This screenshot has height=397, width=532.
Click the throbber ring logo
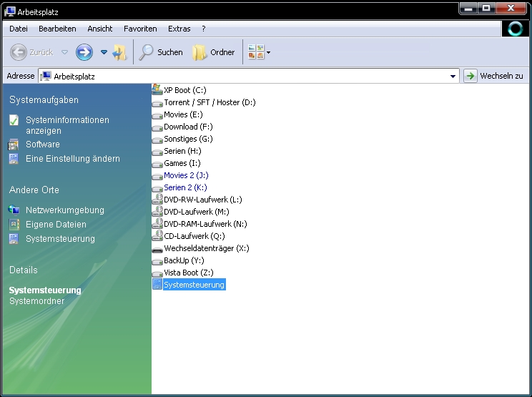(515, 29)
